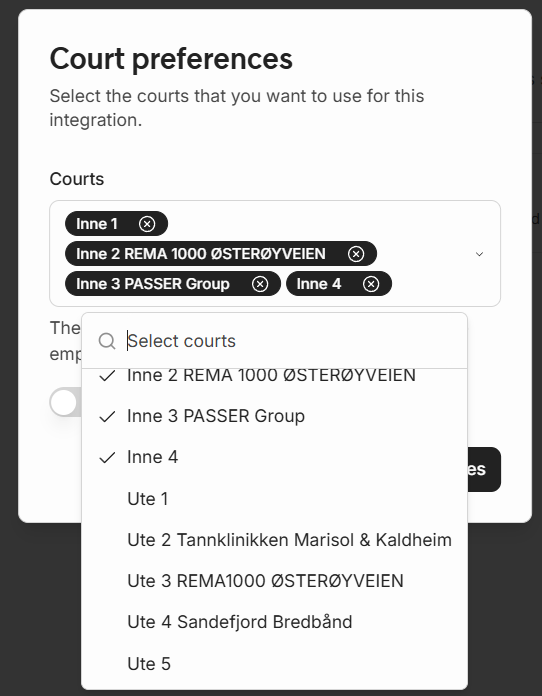Choose Ute 3 REMA1000 ØSTERØYVEIEN
The image size is (542, 696).
(274, 581)
